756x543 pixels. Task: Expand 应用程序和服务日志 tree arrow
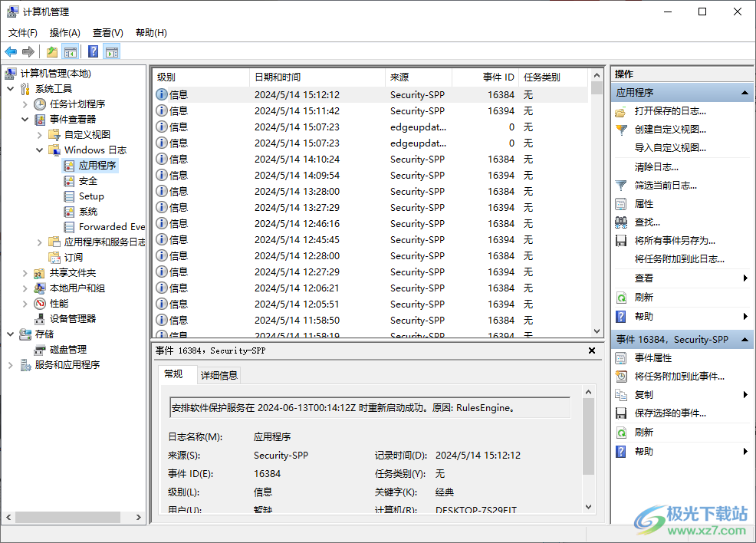point(40,242)
